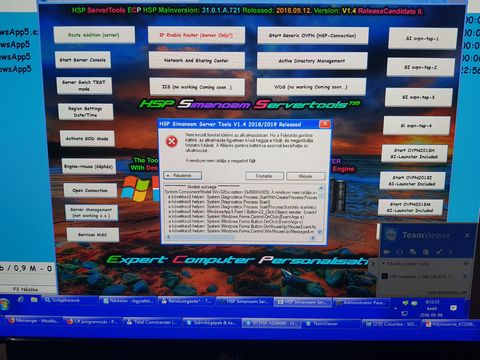Viewport: 480px width, 360px height.
Task: Start Generic OVPN (HSP-Connection)
Action: (x=313, y=36)
